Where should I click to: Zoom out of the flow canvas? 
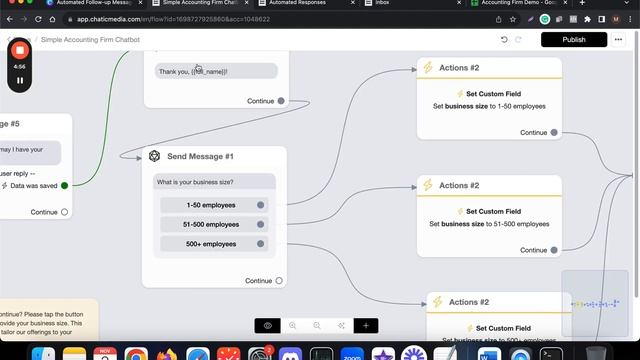point(317,326)
